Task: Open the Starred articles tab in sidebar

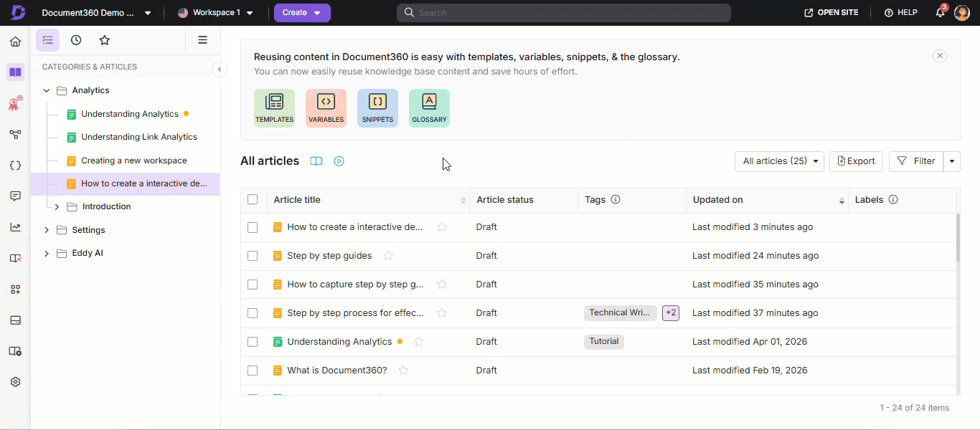Action: pyautogui.click(x=105, y=40)
